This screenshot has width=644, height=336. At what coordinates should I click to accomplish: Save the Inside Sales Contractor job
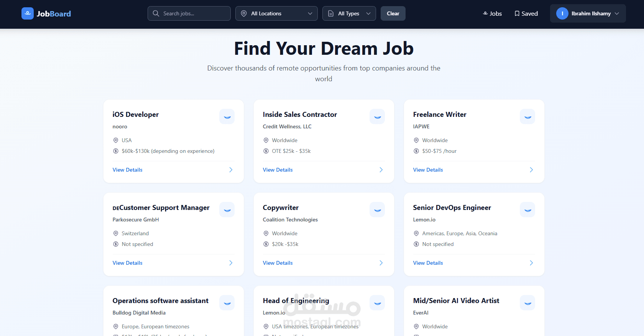pyautogui.click(x=377, y=116)
